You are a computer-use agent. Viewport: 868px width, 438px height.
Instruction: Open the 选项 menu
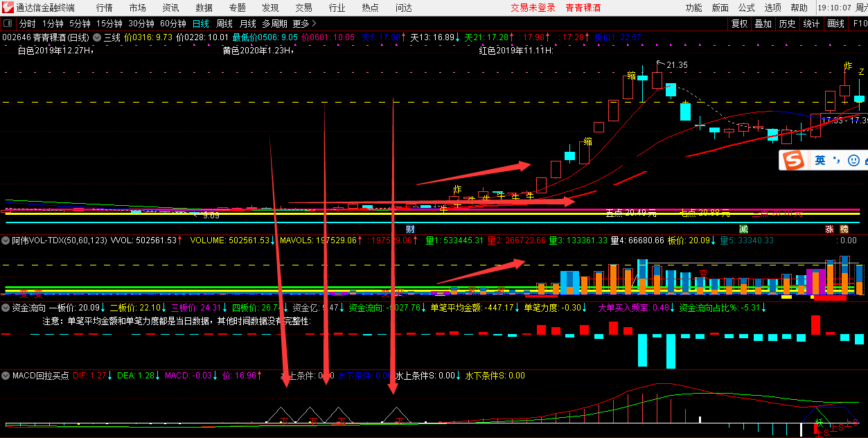773,8
